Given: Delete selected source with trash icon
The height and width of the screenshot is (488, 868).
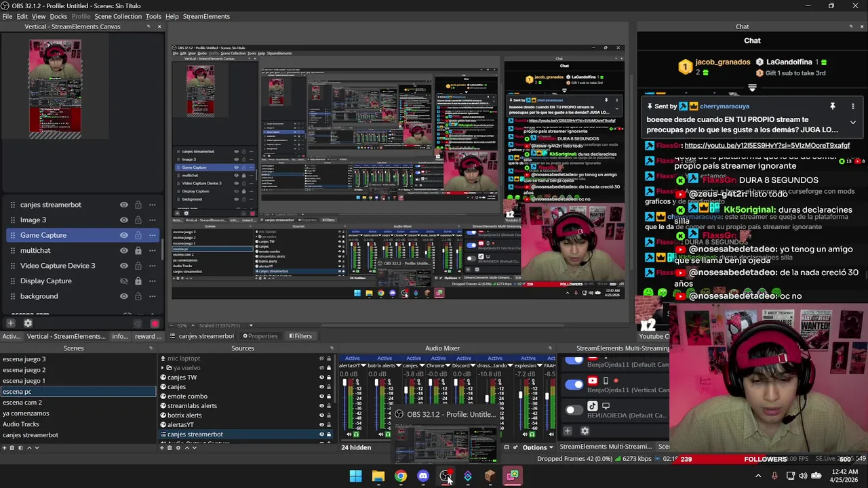Looking at the screenshot, I should (170, 447).
